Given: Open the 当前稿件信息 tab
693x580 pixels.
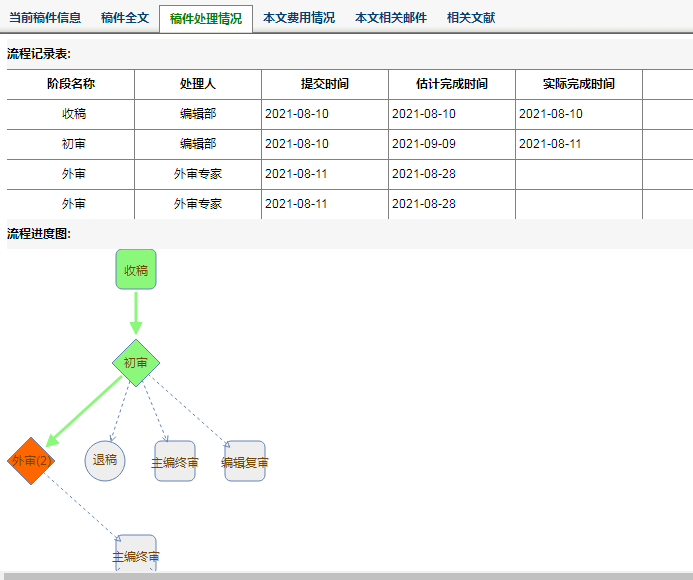Looking at the screenshot, I should 45,18.
